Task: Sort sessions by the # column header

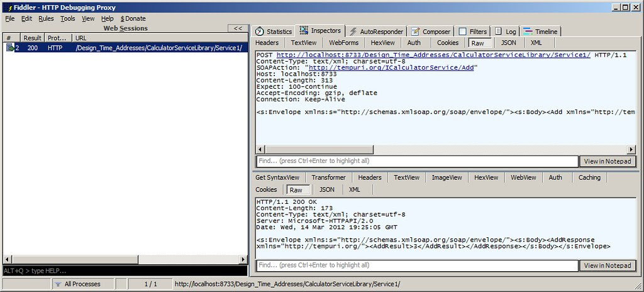Action: (x=12, y=38)
